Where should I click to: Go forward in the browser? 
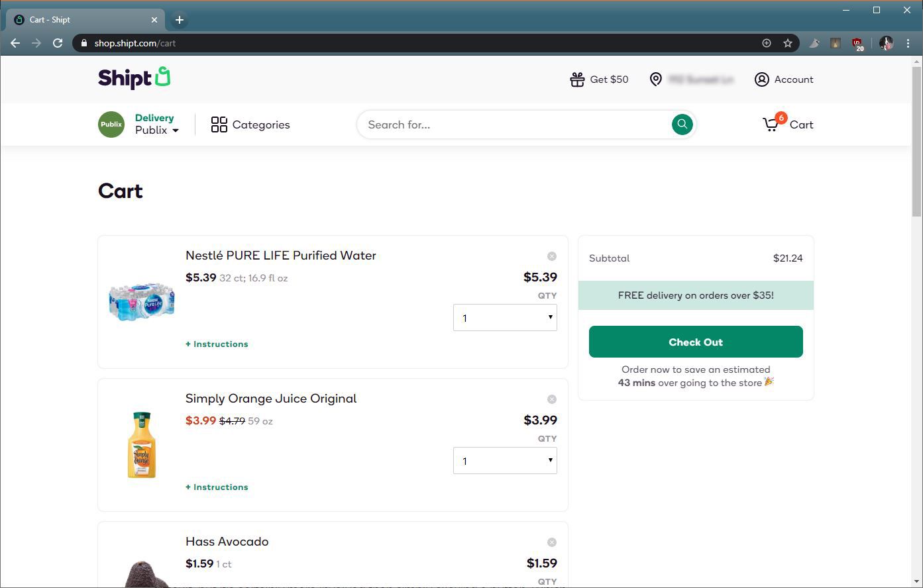[36, 43]
